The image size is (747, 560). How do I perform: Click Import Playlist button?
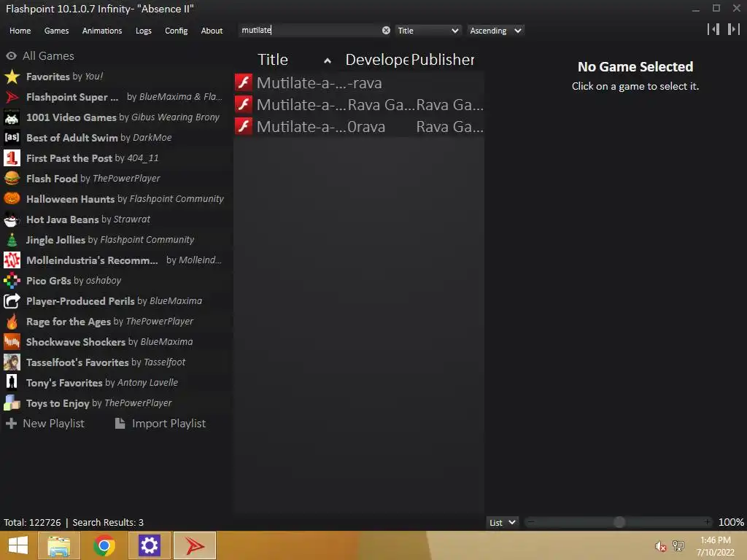tap(160, 424)
